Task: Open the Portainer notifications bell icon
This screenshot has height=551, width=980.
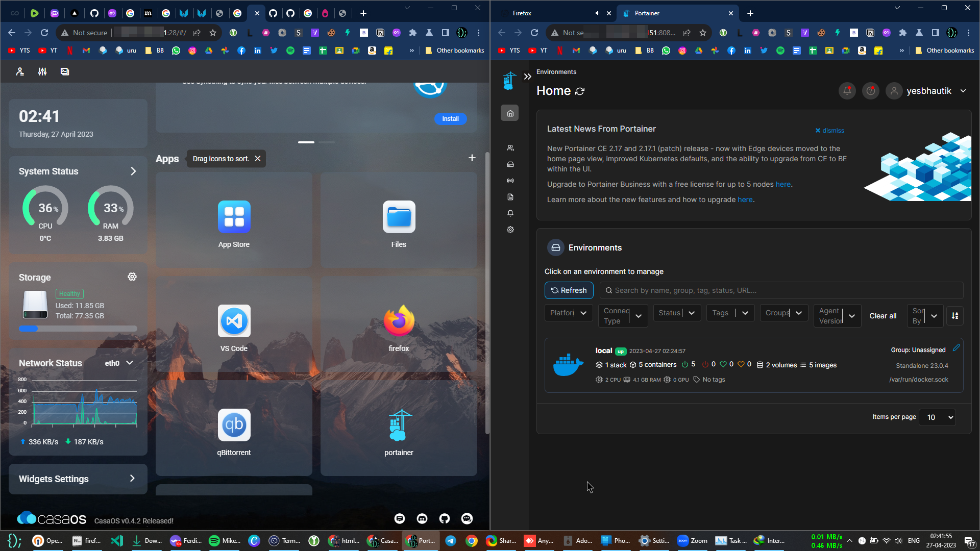Action: 847,91
